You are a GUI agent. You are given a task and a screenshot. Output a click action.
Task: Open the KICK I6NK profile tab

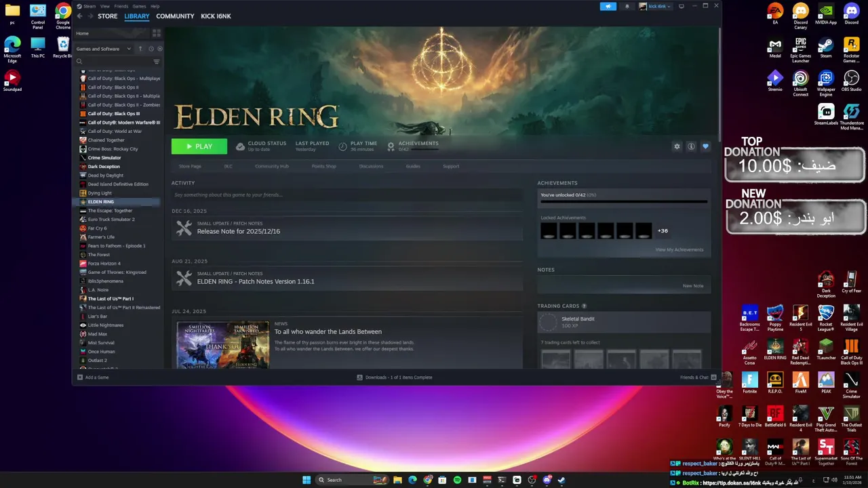click(x=216, y=16)
